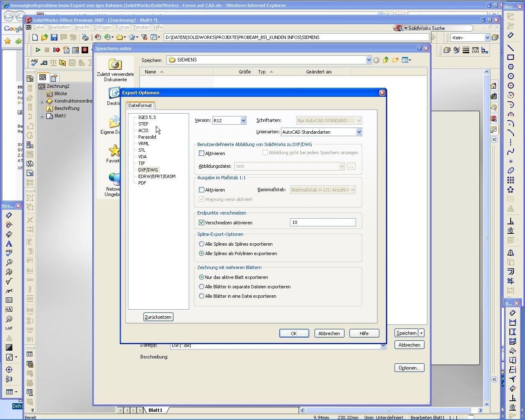Click the Save icon in SolidWorks toolbar
525x420 pixels.
coord(54,37)
